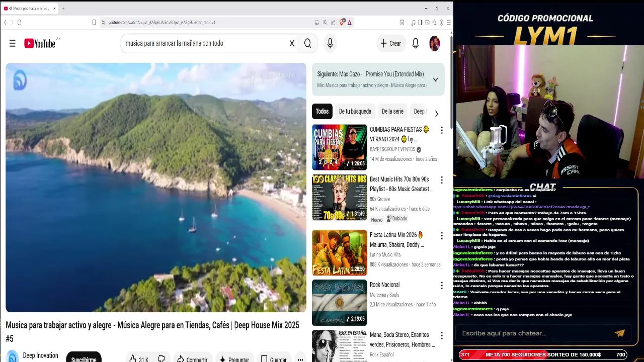
Task: Open the Deep Inovation channel avatar
Action: (13, 356)
